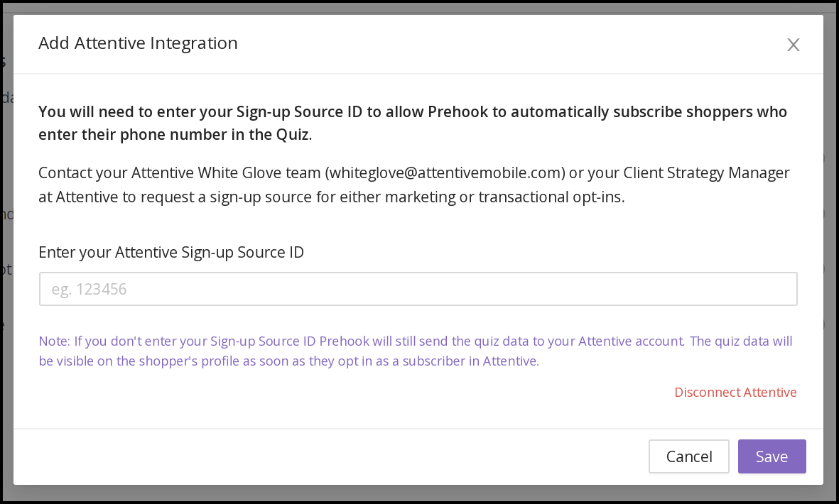This screenshot has height=504, width=839.
Task: Click the Enter your Attentive Sign-up Source ID label
Action: (170, 252)
